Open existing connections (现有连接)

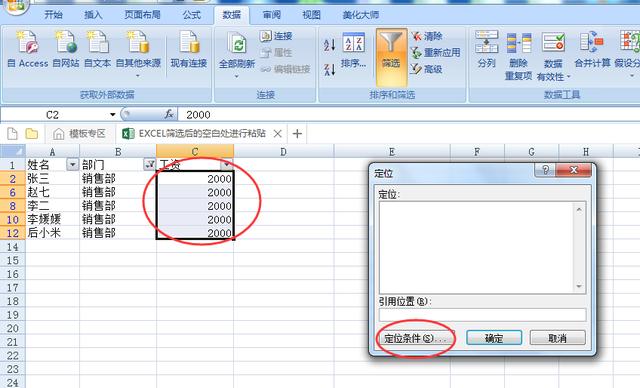[x=189, y=49]
